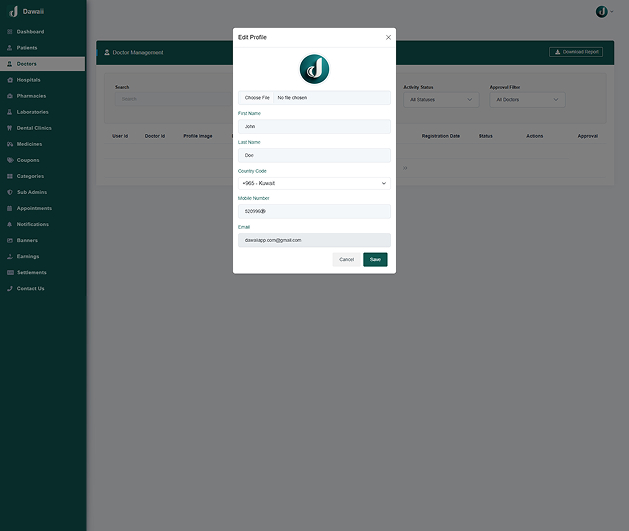Click the Mobile Number field
Viewport: 629px width, 531px height.
pyautogui.click(x=314, y=212)
